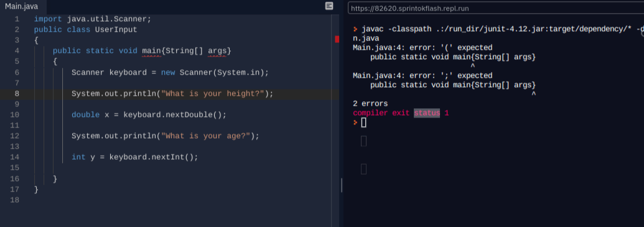Click the red error marker in editor scrollbar
Viewport: 644px width, 227px height.
[x=337, y=39]
